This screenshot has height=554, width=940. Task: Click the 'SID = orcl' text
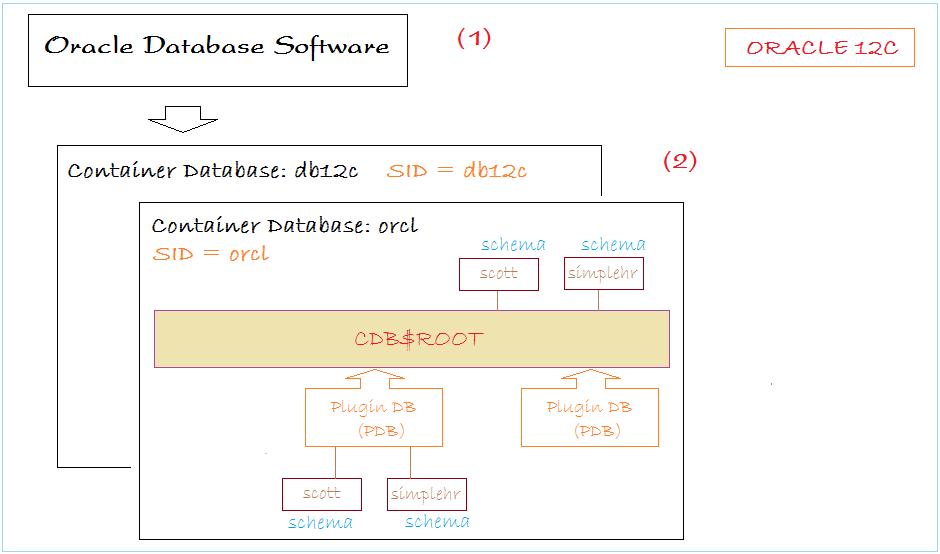[x=210, y=254]
